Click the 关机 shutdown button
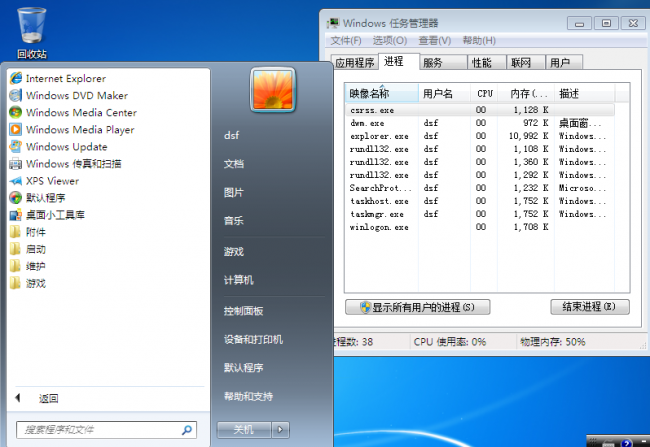The image size is (650, 447). (244, 430)
